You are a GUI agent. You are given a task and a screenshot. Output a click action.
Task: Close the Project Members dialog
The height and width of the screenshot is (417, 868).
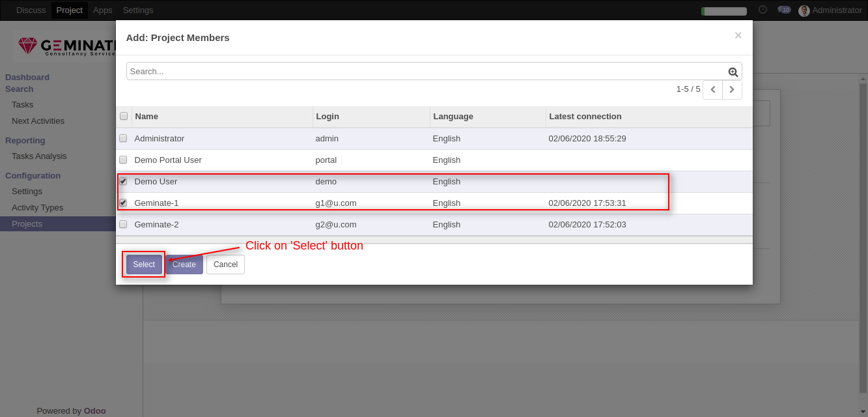coord(738,36)
